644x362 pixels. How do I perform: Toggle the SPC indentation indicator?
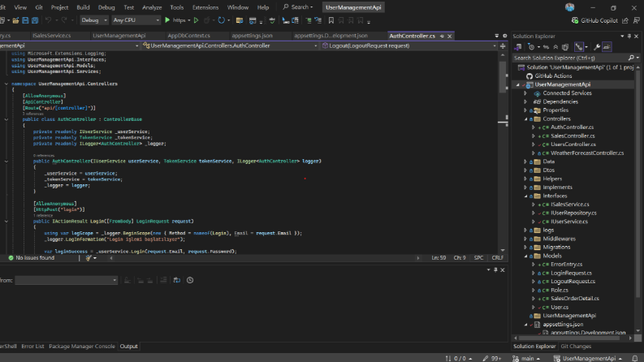pyautogui.click(x=478, y=258)
